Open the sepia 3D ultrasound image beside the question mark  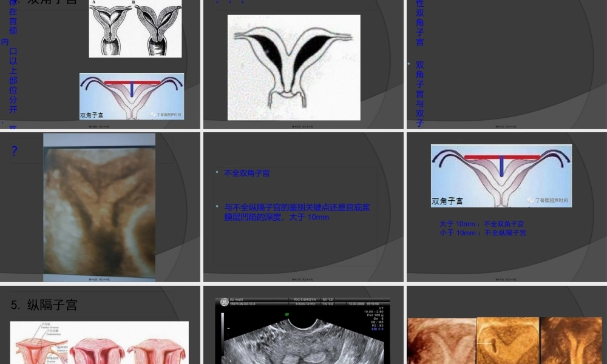point(99,207)
